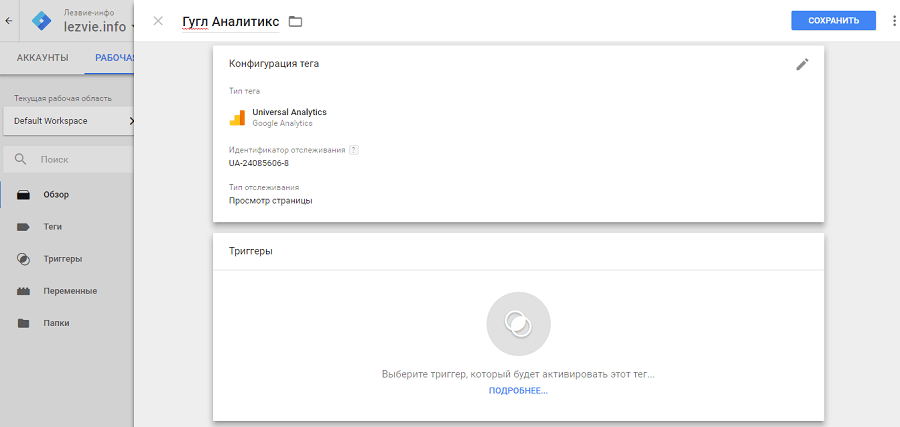Click the Google Tag Manager logo
Image resolution: width=900 pixels, height=427 pixels.
(x=42, y=21)
